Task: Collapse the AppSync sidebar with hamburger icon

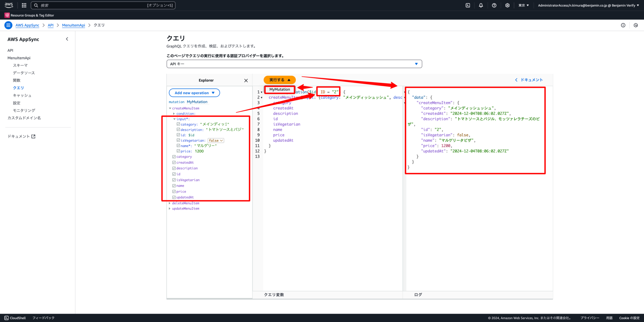Action: (8, 25)
